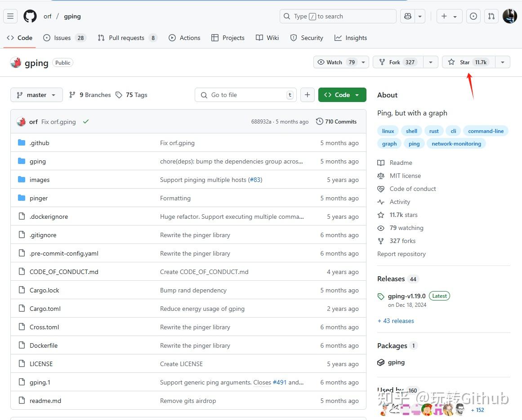The image size is (522, 420).
Task: Open user profile avatar menu
Action: (x=510, y=16)
